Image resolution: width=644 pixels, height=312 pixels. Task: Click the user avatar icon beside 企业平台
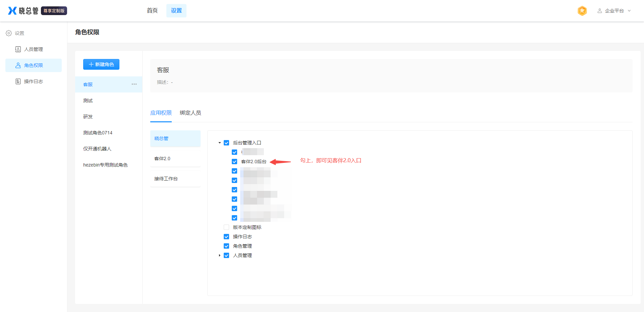tap(600, 11)
